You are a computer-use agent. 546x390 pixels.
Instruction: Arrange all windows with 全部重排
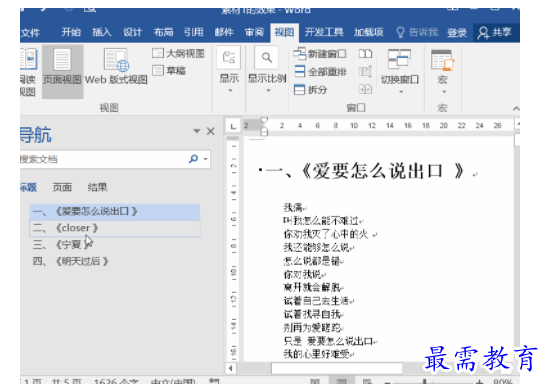coord(320,72)
